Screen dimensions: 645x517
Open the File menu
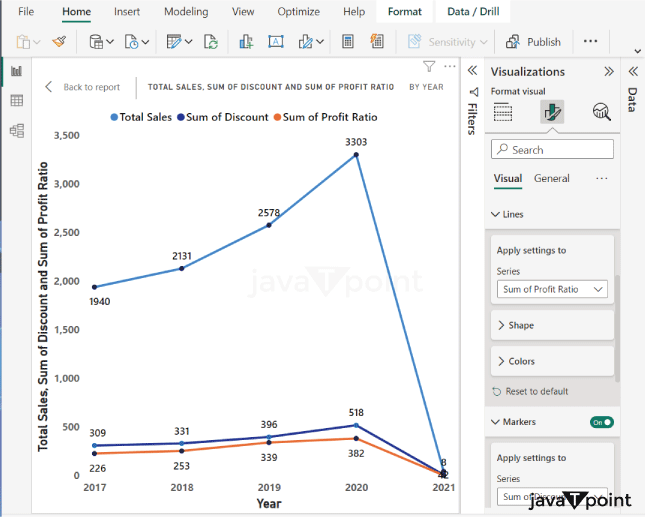pos(26,12)
